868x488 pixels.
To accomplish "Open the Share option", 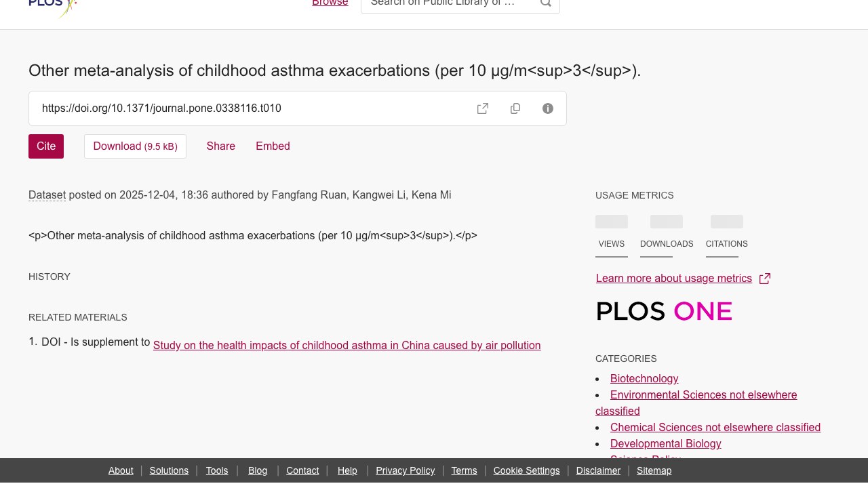I will pos(221,146).
